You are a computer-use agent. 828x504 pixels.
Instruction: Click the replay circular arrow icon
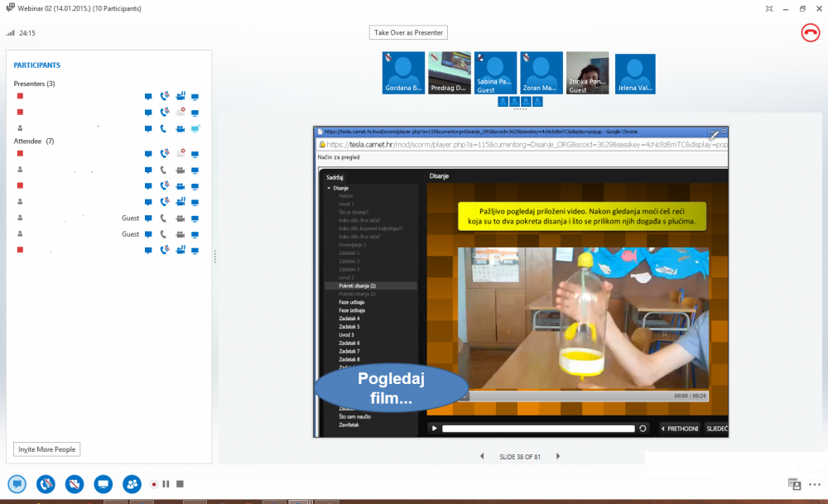[x=643, y=429]
